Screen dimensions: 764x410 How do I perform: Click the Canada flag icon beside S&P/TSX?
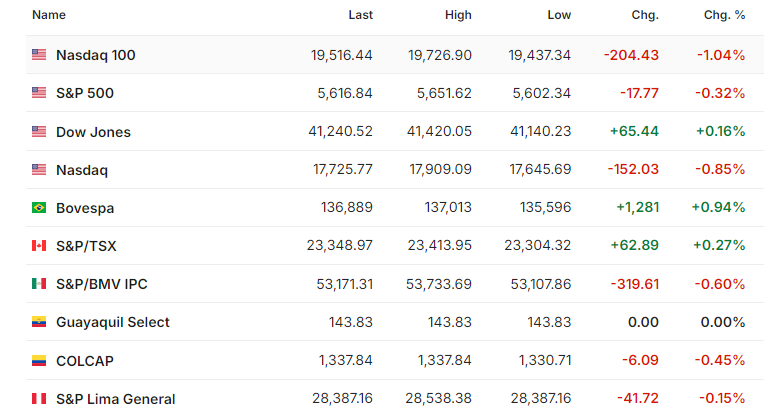pyautogui.click(x=39, y=246)
